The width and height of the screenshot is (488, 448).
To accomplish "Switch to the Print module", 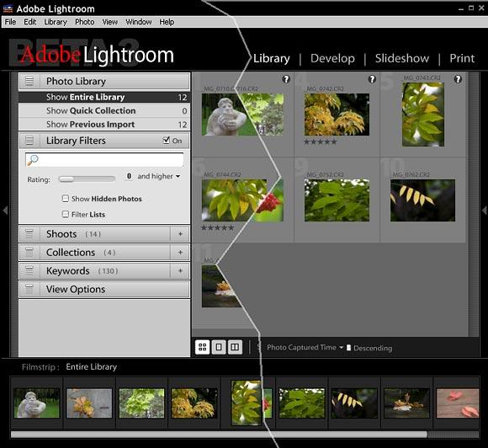I will pyautogui.click(x=462, y=58).
